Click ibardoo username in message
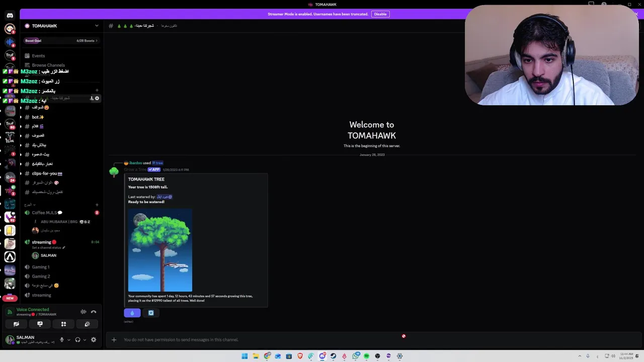This screenshot has height=362, width=644. (x=135, y=163)
